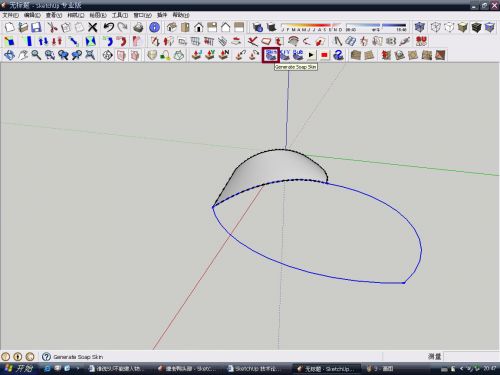Open the File menu (文件)

(10, 15)
